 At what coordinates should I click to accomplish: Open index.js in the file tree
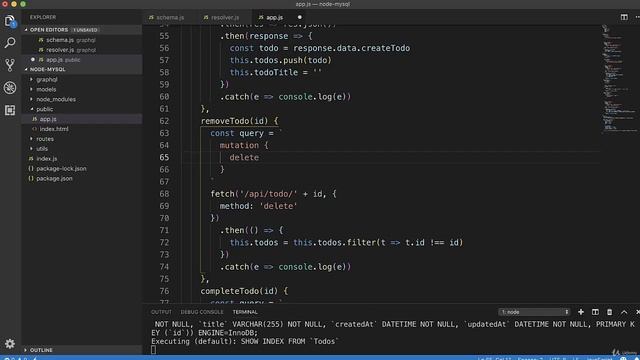[47, 158]
